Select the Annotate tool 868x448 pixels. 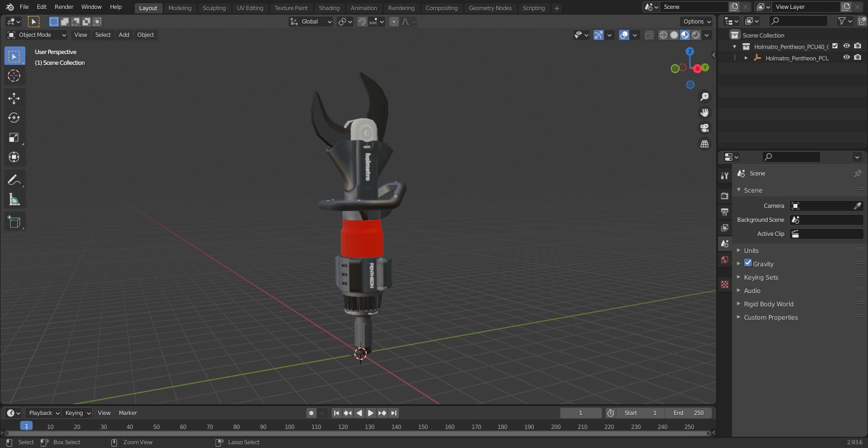tap(14, 180)
